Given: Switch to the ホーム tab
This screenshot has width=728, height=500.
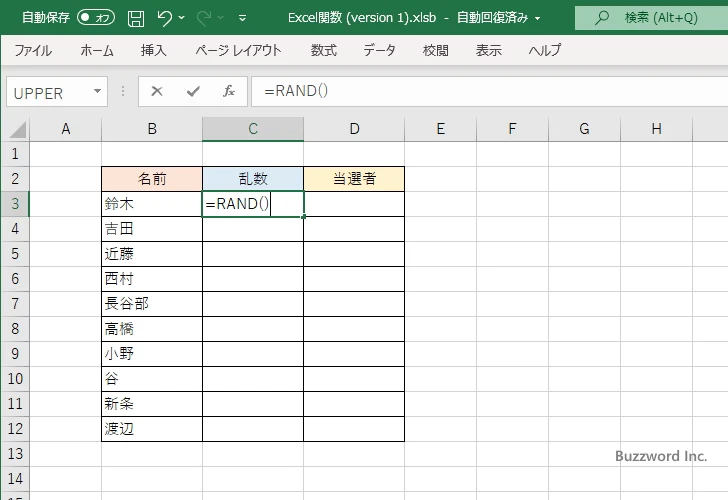Looking at the screenshot, I should coord(97,50).
